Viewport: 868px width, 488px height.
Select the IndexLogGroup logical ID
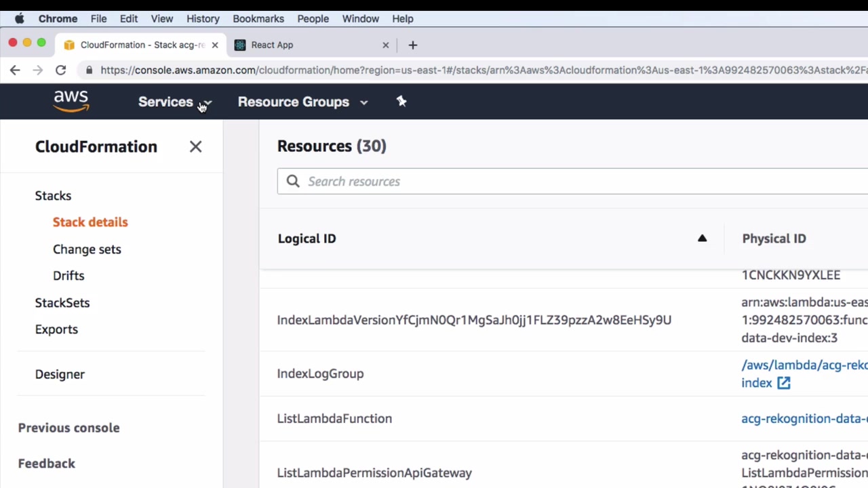click(320, 373)
